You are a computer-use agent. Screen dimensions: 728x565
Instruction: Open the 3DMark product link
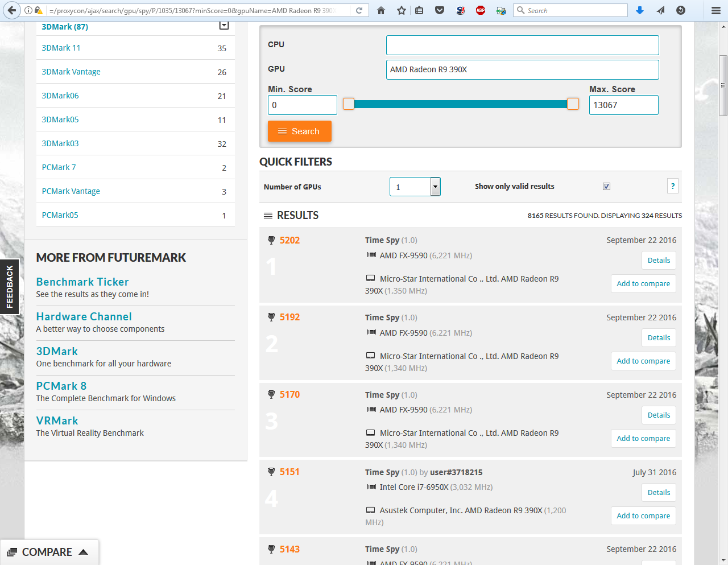pos(57,352)
